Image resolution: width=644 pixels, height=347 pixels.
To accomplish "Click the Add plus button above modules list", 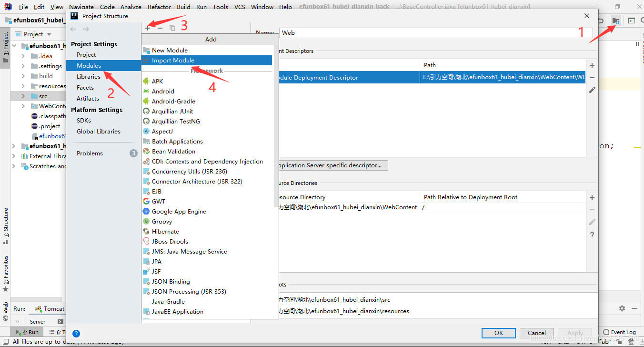I will pos(148,28).
